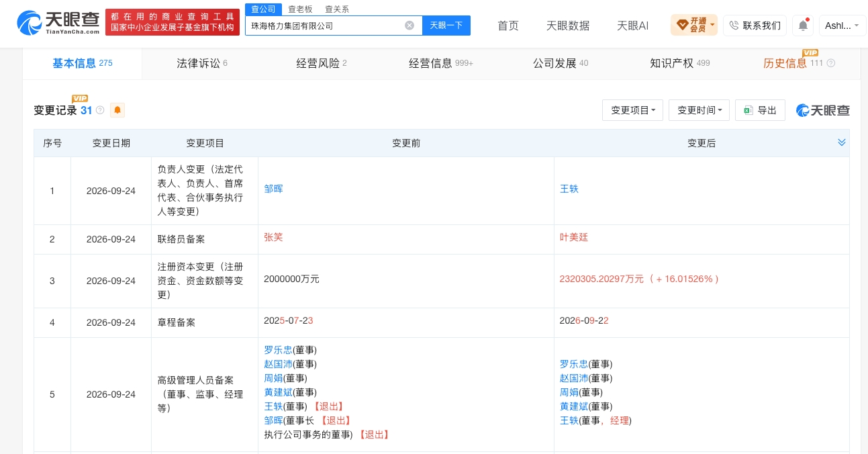The height and width of the screenshot is (454, 868).
Task: Click the red 都在用的商业查询工具 banner
Action: 173,22
